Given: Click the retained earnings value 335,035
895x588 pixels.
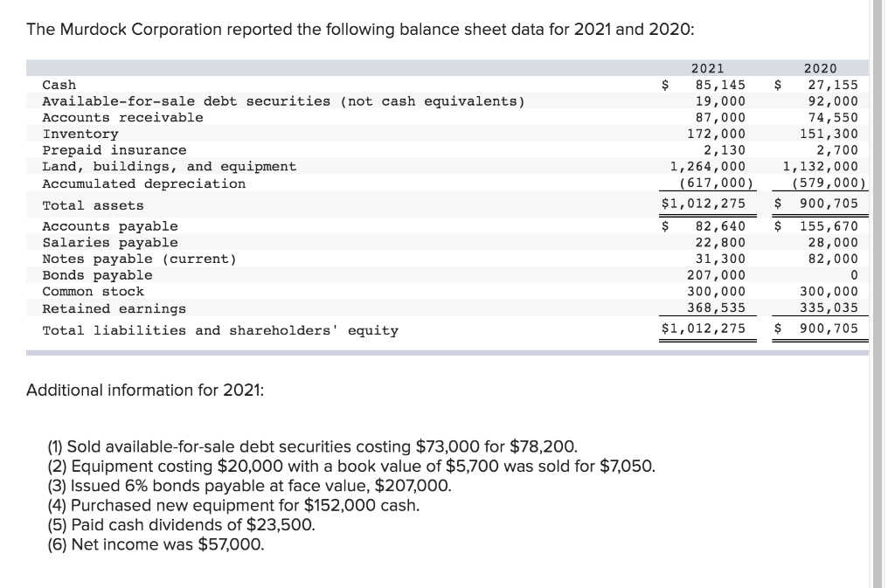Looking at the screenshot, I should pyautogui.click(x=829, y=308).
